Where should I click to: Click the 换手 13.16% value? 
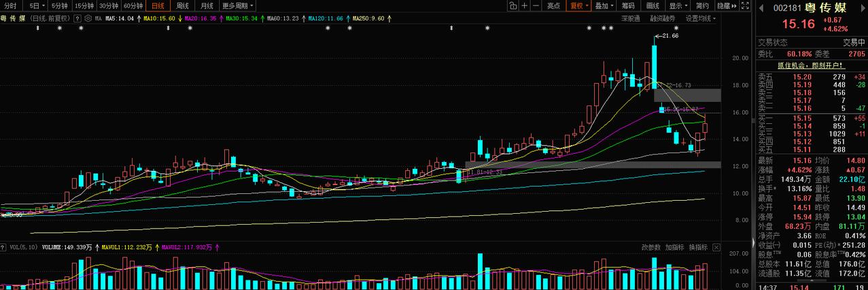(801, 189)
